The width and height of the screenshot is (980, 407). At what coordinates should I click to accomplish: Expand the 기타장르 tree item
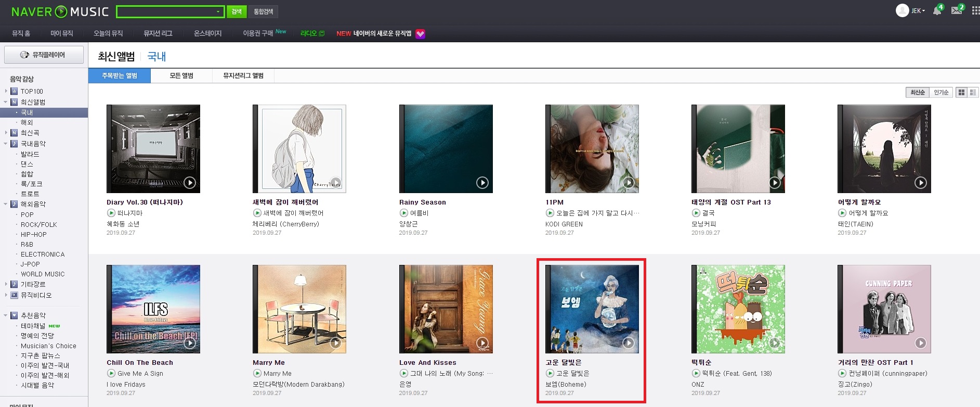coord(6,284)
